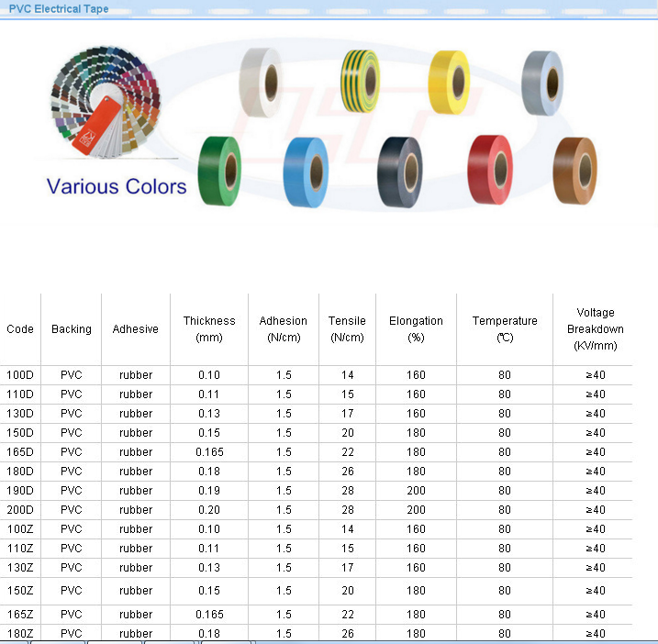Click elongation '160' in row 130Z
The width and height of the screenshot is (658, 644).
(416, 568)
